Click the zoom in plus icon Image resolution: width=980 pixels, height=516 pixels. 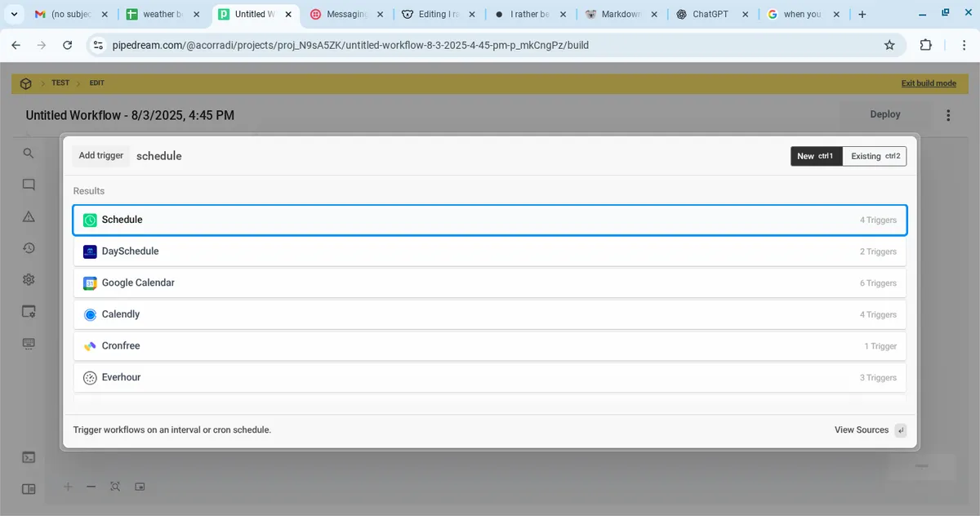68,487
